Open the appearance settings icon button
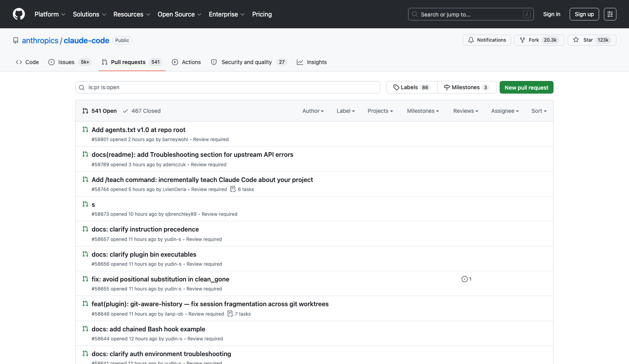Image resolution: width=629 pixels, height=364 pixels. (610, 14)
